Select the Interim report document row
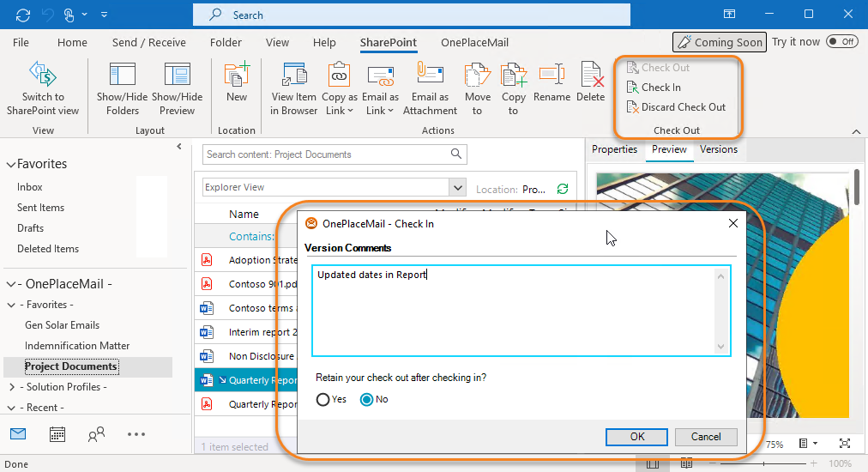The height and width of the screenshot is (472, 868). pos(246,332)
